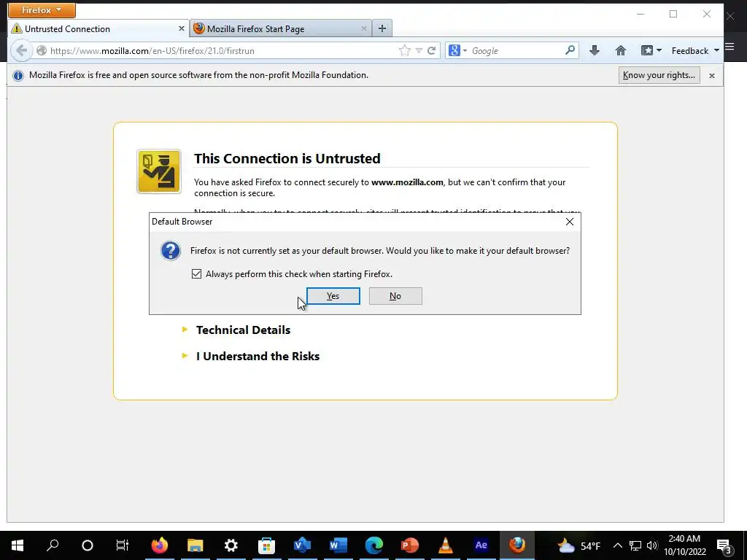Open File Explorer from taskbar
Screen dimensions: 747x560
(196, 545)
